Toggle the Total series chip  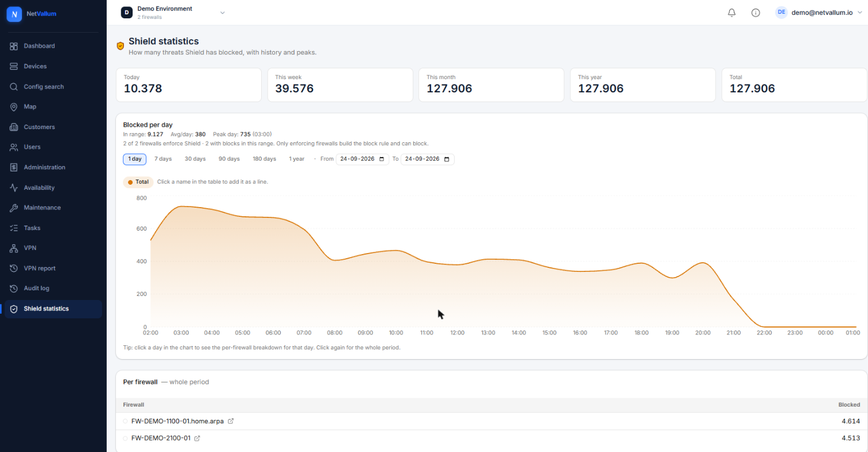click(x=138, y=182)
